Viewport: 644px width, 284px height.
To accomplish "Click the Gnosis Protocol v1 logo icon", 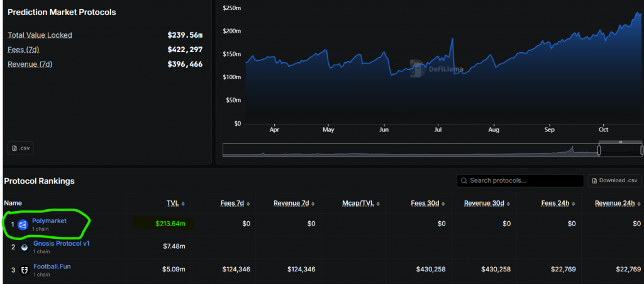I will 24,248.
